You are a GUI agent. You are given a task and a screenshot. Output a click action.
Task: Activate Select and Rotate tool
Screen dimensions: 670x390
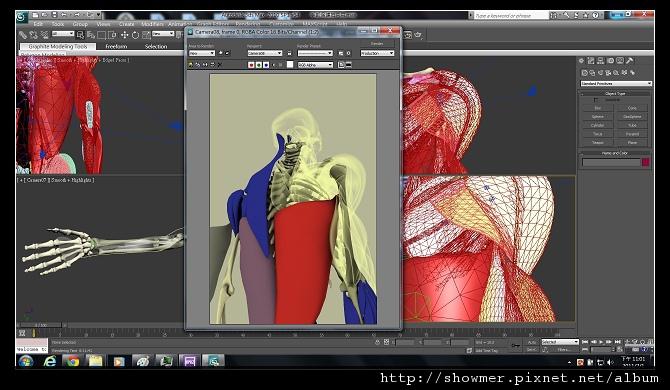(135, 35)
